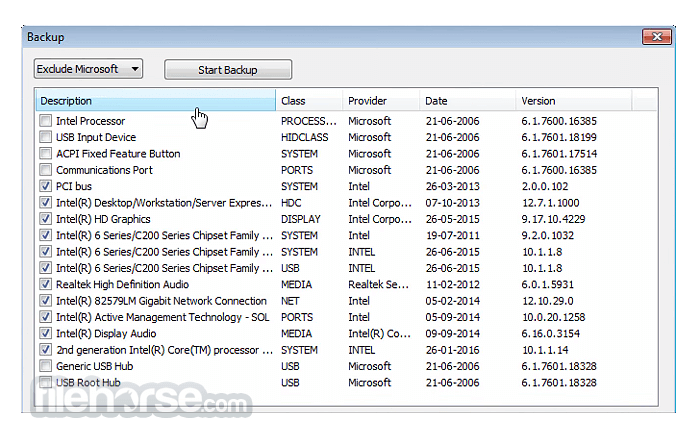Click the 'HDC' class cell
Screen dimensions: 700x448
point(291,203)
